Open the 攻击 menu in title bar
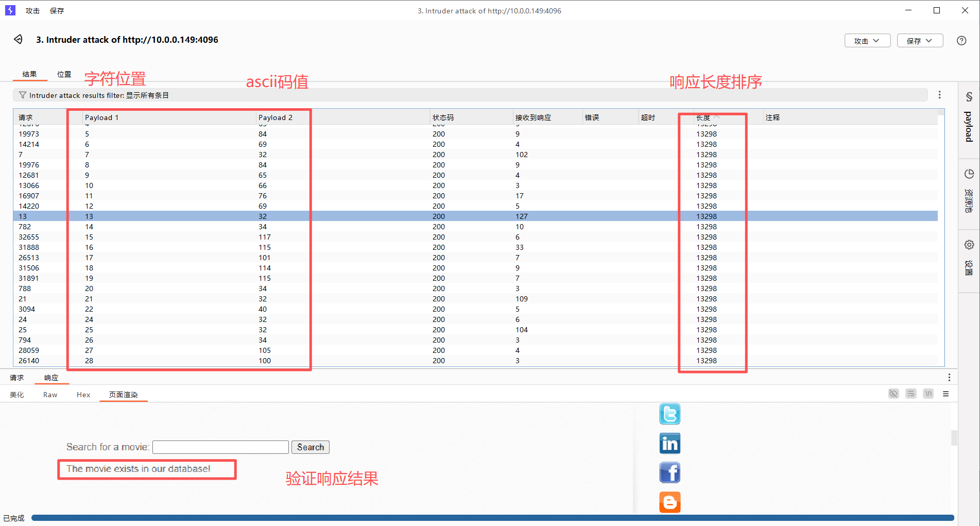This screenshot has width=980, height=526. click(32, 11)
